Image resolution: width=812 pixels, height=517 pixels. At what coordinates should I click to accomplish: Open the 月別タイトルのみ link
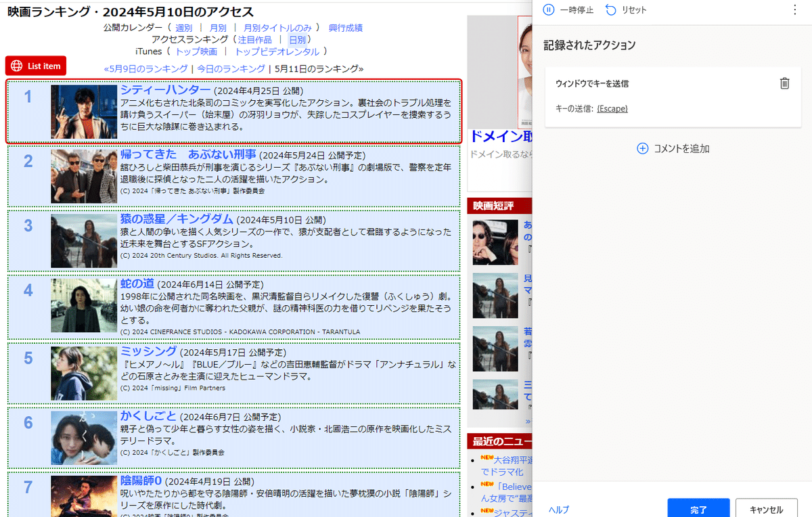[x=277, y=28]
